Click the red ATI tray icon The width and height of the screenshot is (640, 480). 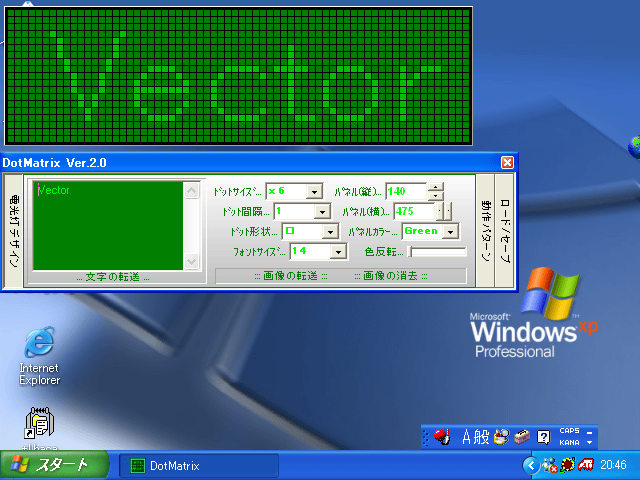(586, 464)
